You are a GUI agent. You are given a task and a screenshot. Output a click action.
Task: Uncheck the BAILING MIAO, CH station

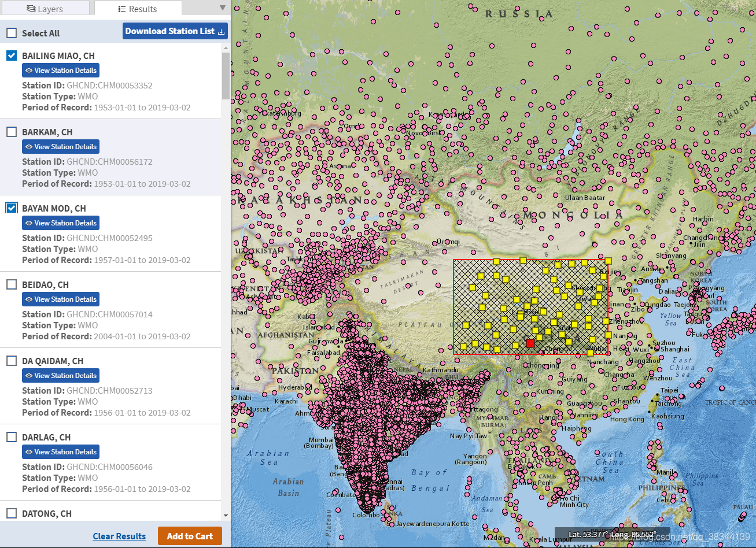coord(12,55)
